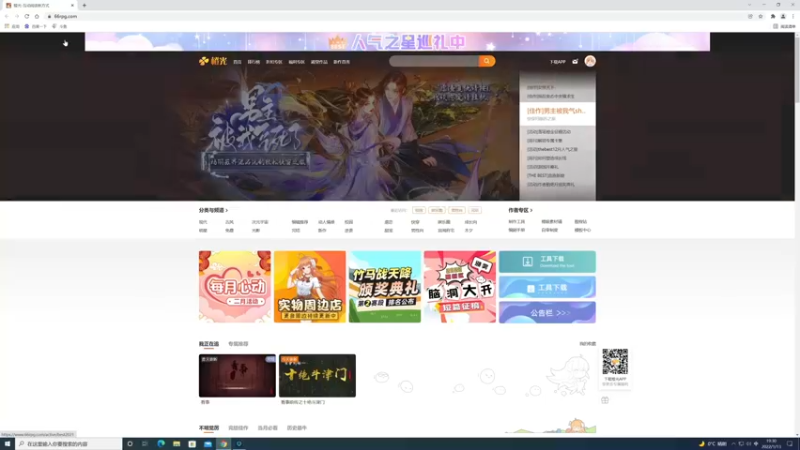The height and width of the screenshot is (450, 800).
Task: Open a new browser tab with plus
Action: click(x=84, y=5)
